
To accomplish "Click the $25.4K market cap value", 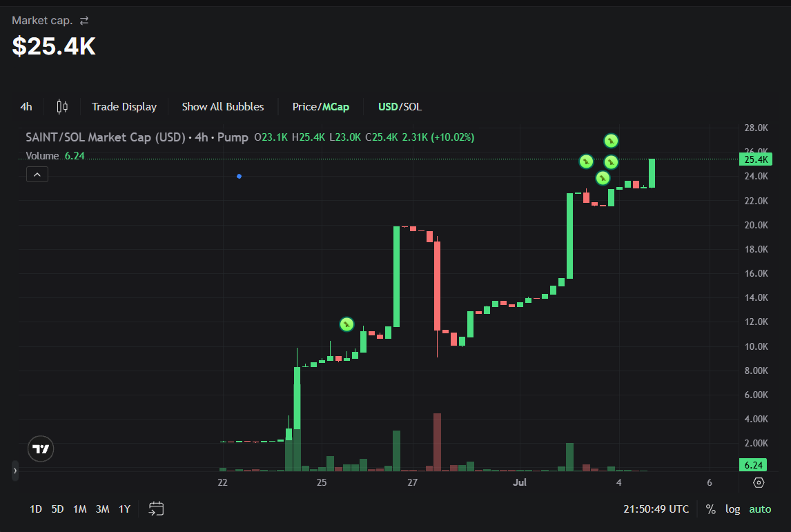I will click(54, 46).
